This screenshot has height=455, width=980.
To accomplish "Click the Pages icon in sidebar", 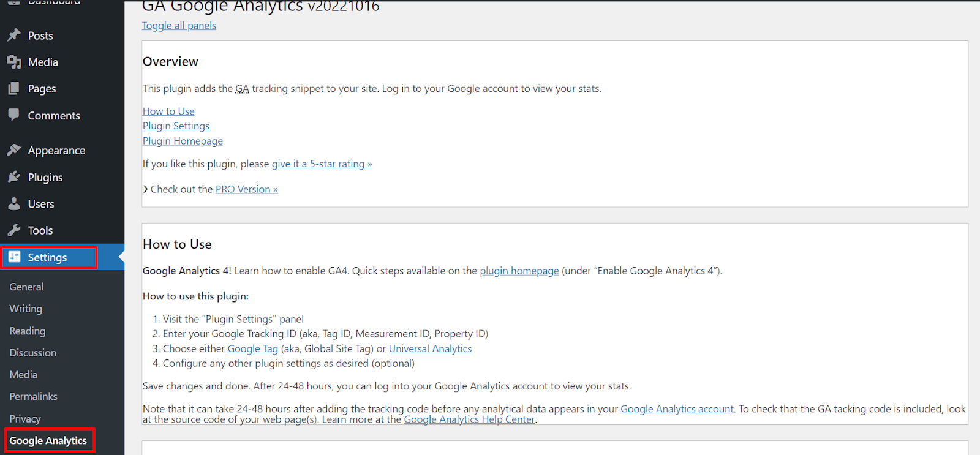I will 14,89.
